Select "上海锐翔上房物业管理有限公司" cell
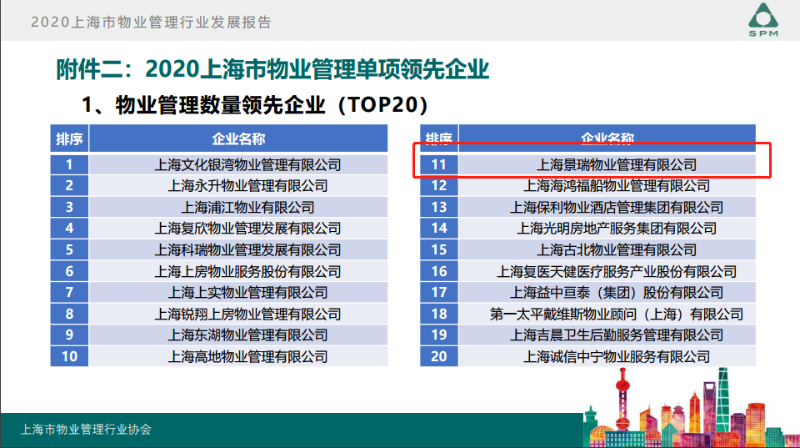 coord(238,314)
